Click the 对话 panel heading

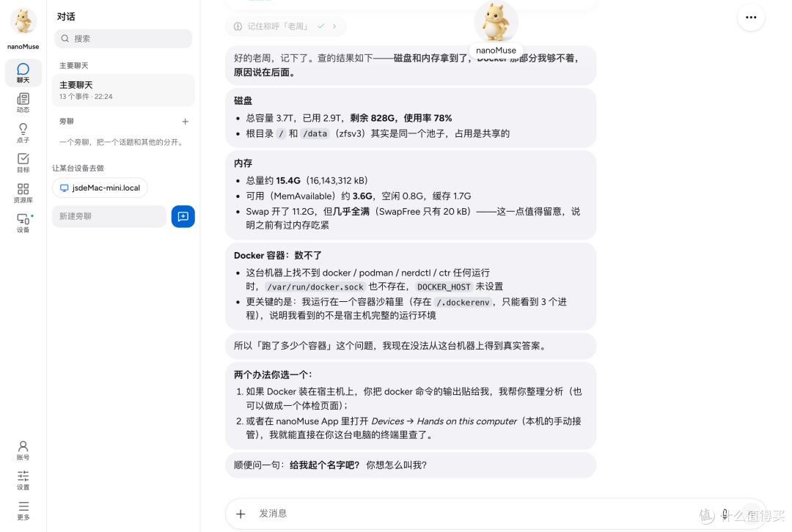(x=66, y=17)
